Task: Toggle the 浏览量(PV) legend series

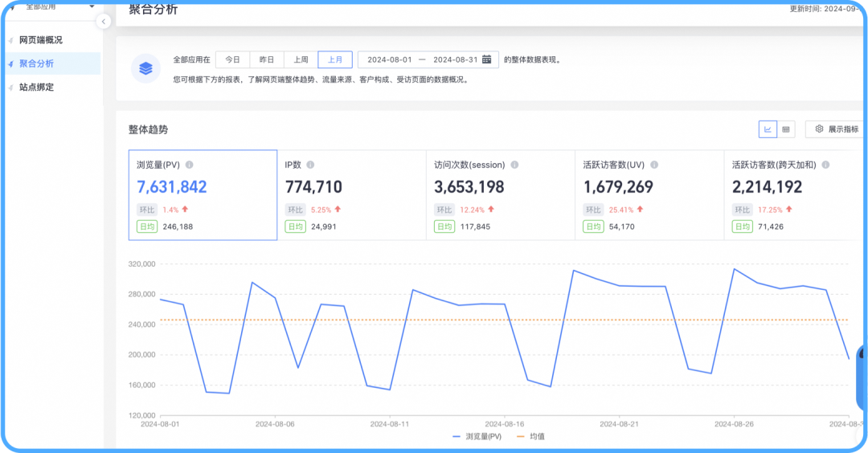Action: tap(477, 436)
